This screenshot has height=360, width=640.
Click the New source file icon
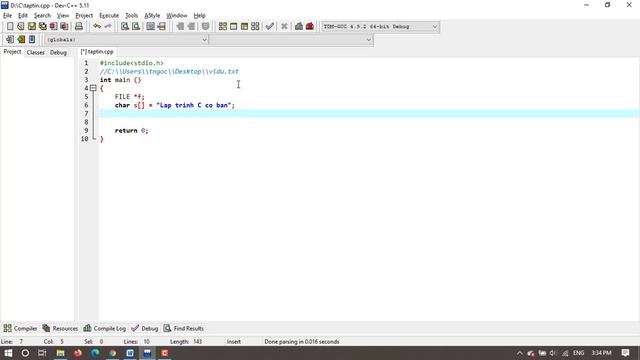coord(10,27)
